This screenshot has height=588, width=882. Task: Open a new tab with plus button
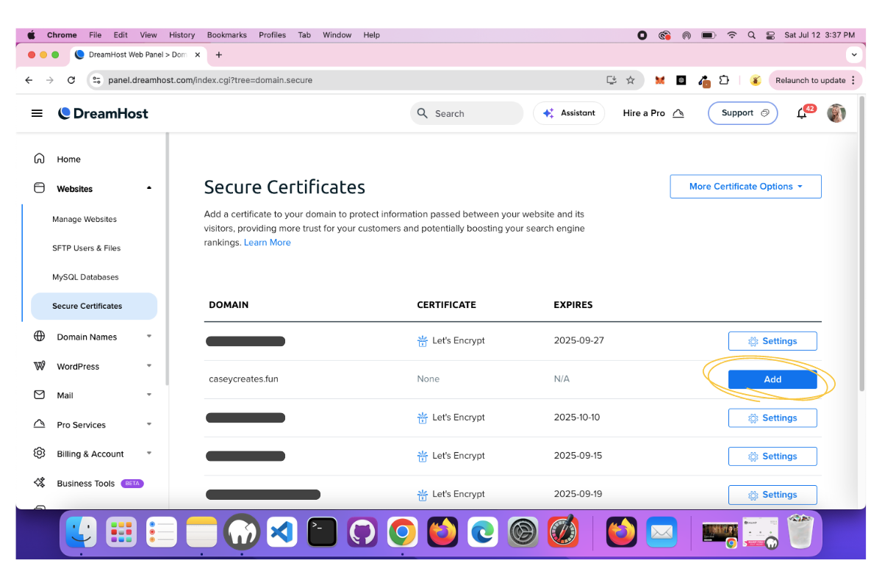pos(219,54)
